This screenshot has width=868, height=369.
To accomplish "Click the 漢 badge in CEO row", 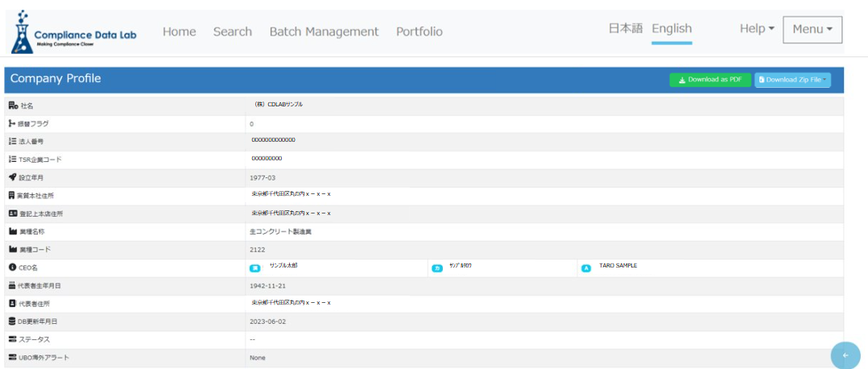I will (x=255, y=268).
